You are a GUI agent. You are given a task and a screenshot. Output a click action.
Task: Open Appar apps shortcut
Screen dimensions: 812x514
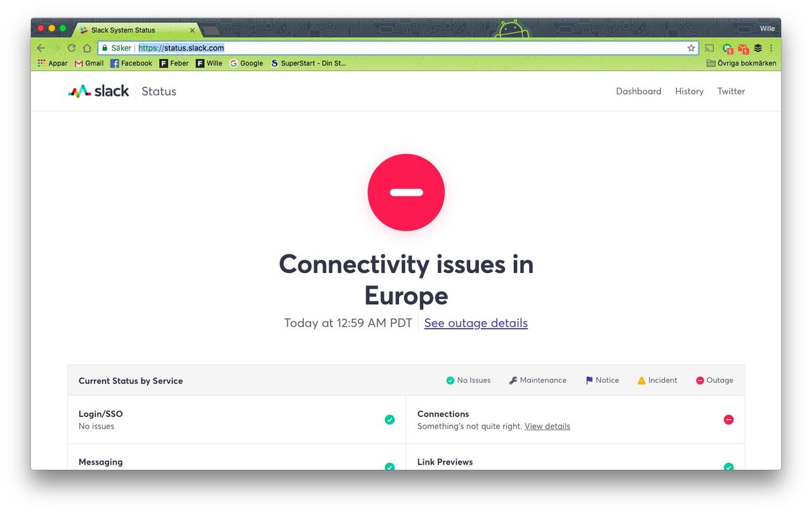pos(53,63)
